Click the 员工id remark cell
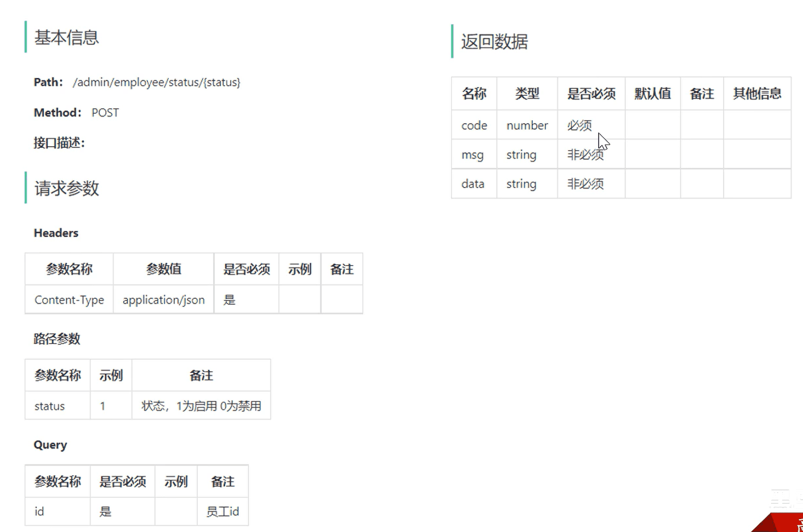 tap(223, 511)
